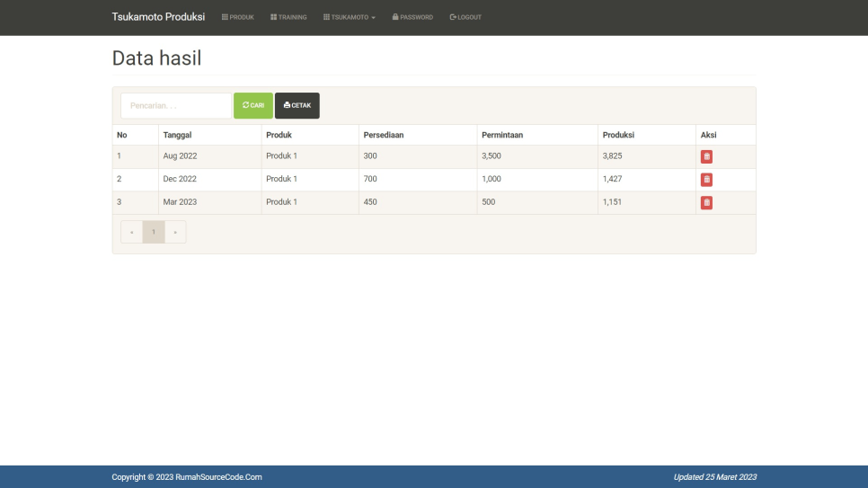868x488 pixels.
Task: Click the 300 persediaan value
Action: click(370, 156)
